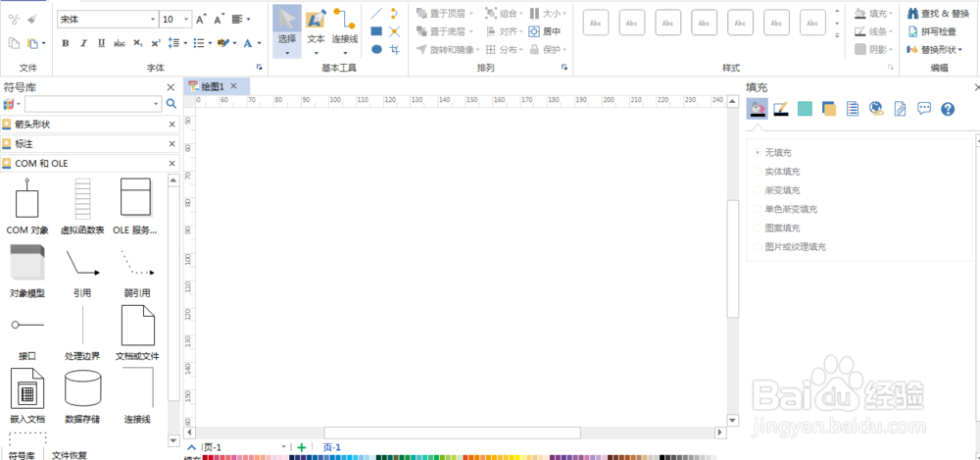Pick the ellipse drawing tool
Viewport: 980px width, 460px height.
tap(376, 49)
